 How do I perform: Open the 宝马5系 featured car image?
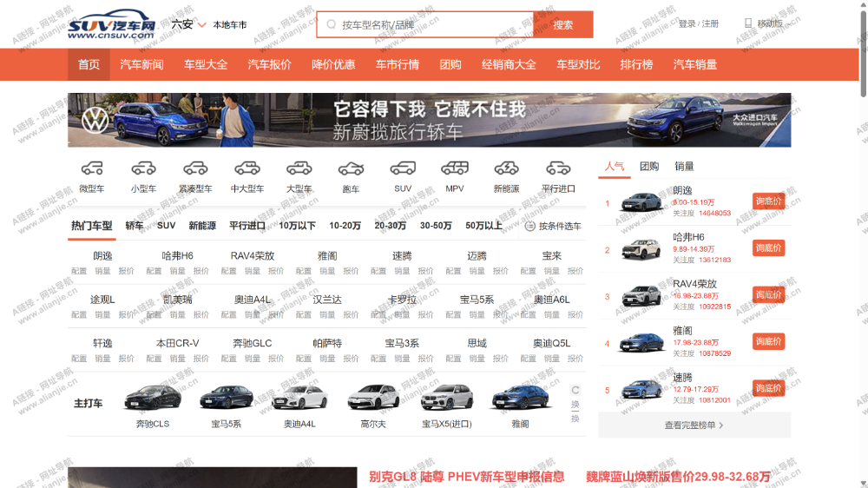[x=227, y=397]
